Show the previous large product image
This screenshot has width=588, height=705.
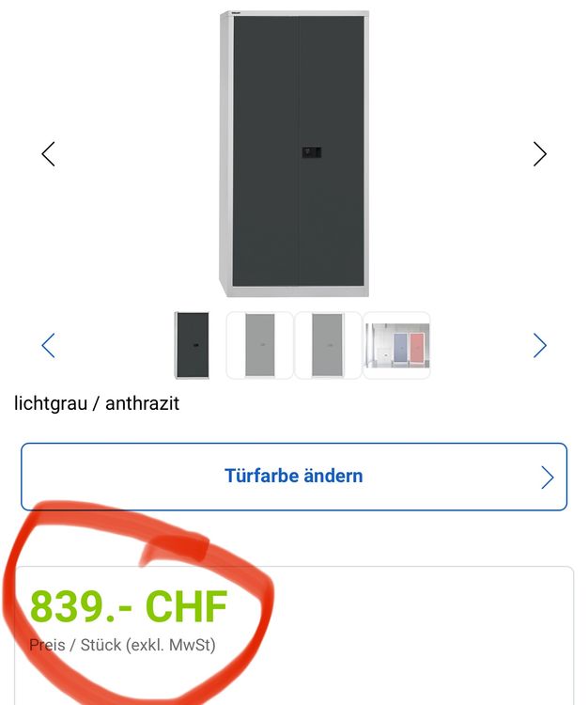coord(48,154)
